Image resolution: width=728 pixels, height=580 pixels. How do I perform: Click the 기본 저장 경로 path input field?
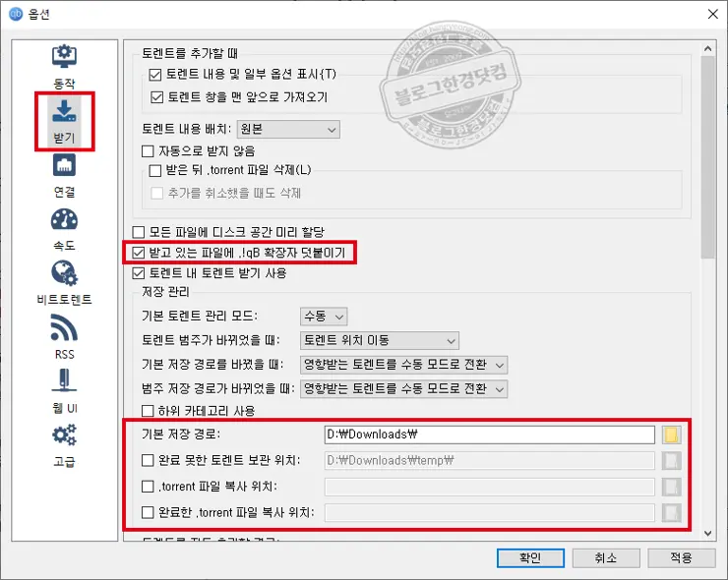pyautogui.click(x=490, y=435)
